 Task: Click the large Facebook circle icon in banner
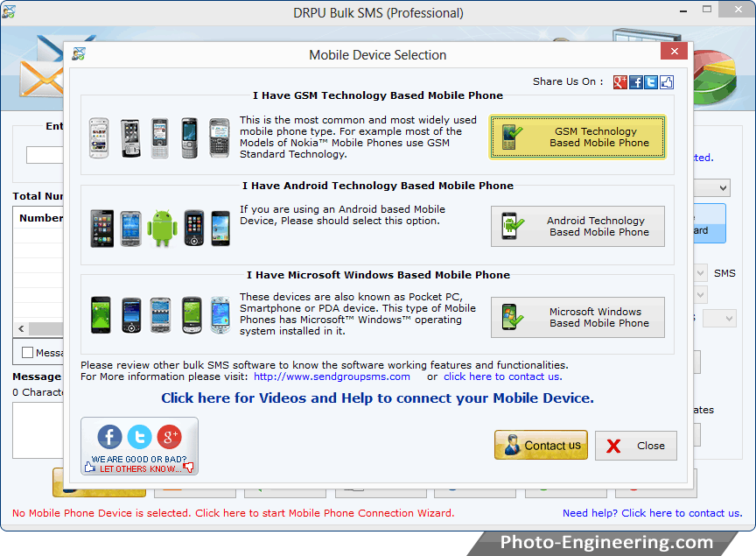point(110,437)
